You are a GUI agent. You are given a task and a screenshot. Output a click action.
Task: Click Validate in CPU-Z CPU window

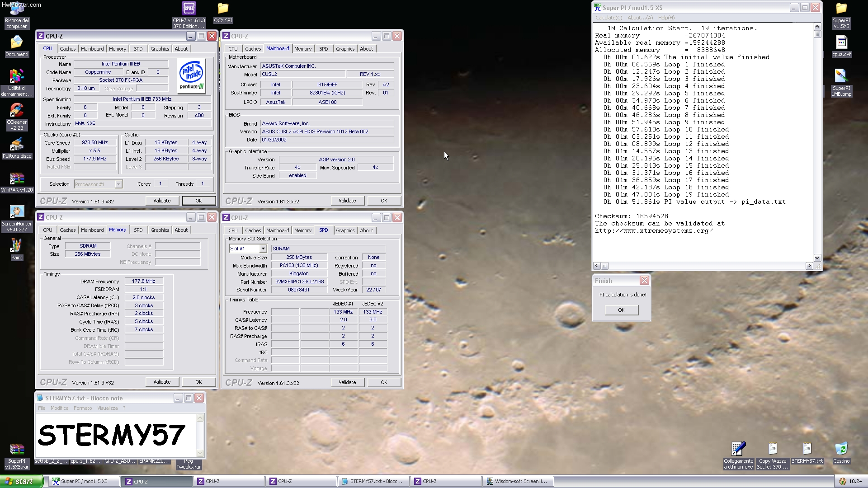[162, 201]
